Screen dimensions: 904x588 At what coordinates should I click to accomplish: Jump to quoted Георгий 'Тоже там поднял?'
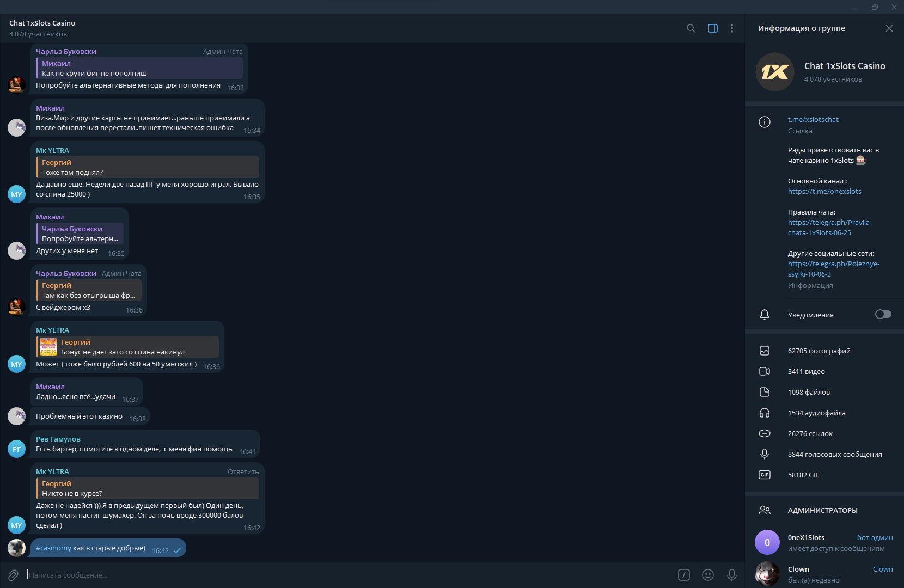[x=148, y=167]
